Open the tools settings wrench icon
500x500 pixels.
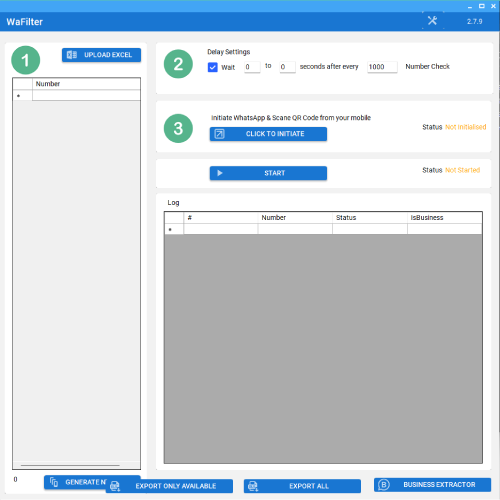tap(432, 21)
